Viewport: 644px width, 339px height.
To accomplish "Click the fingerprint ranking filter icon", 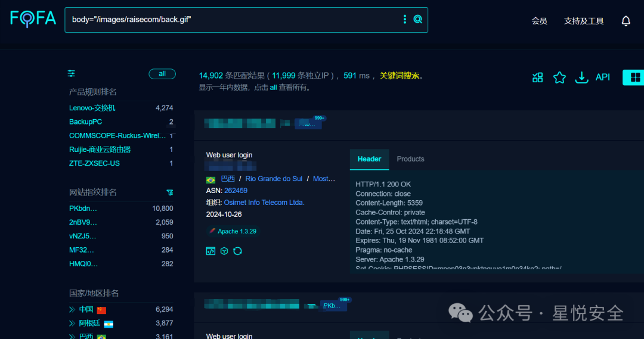I will tap(169, 192).
